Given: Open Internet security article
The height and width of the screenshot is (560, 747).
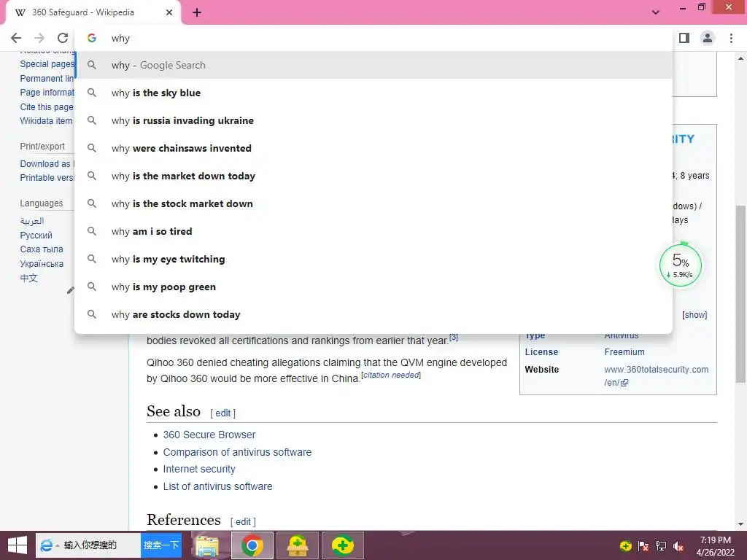Looking at the screenshot, I should point(199,469).
